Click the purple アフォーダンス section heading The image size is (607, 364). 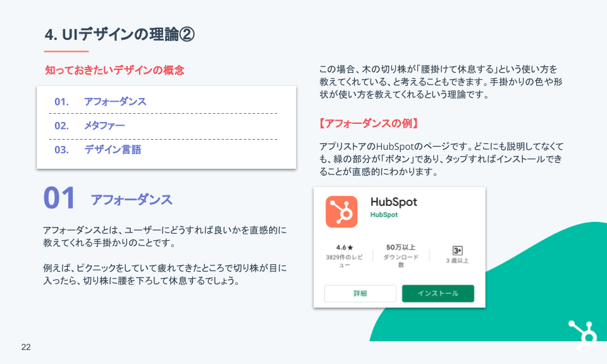tap(131, 200)
